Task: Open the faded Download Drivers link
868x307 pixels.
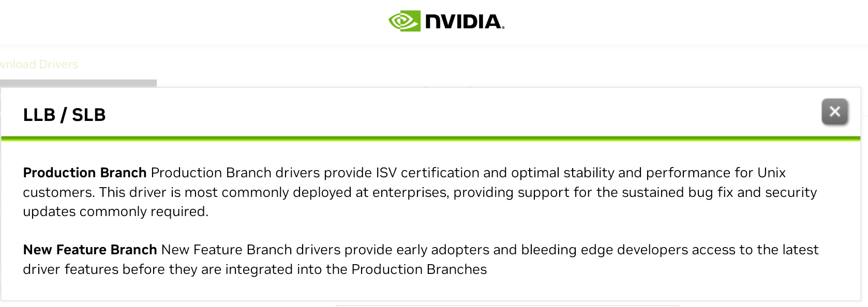Action: tap(39, 65)
